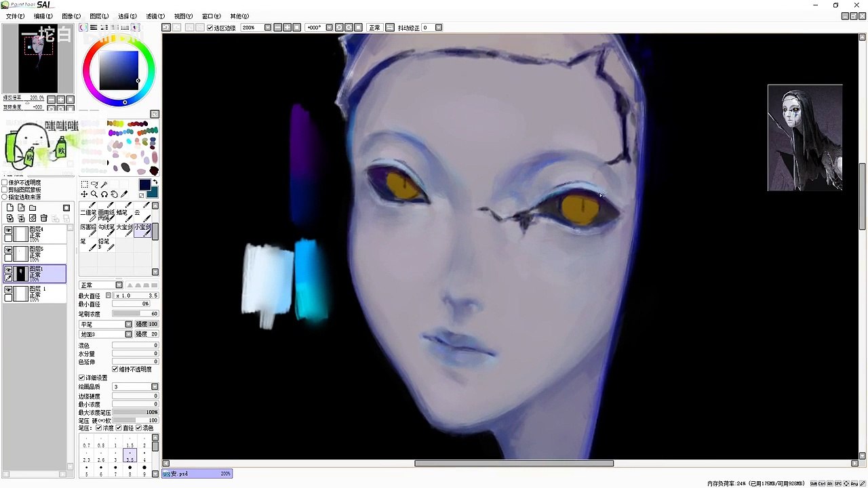Delete the selected layer trash icon

tap(44, 218)
